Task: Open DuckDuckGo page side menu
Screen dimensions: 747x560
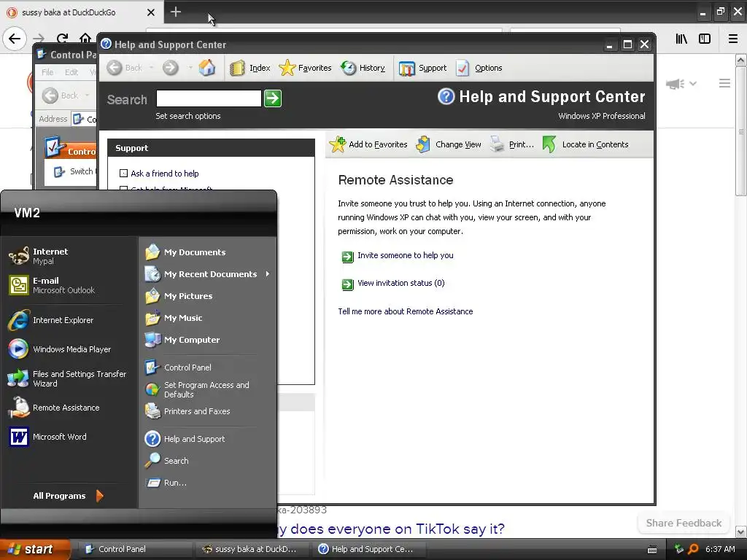Action: coord(724,83)
